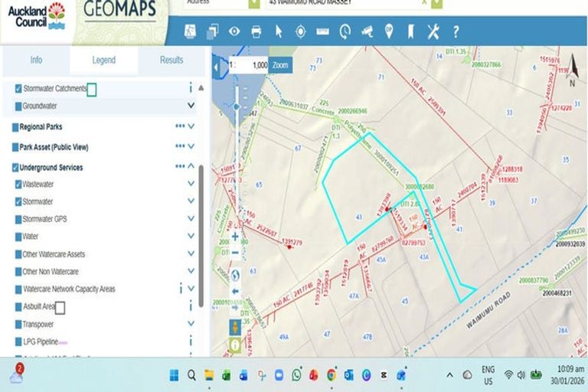The height and width of the screenshot is (392, 588).
Task: Click the eye view icon in toolbar
Action: pyautogui.click(x=234, y=31)
